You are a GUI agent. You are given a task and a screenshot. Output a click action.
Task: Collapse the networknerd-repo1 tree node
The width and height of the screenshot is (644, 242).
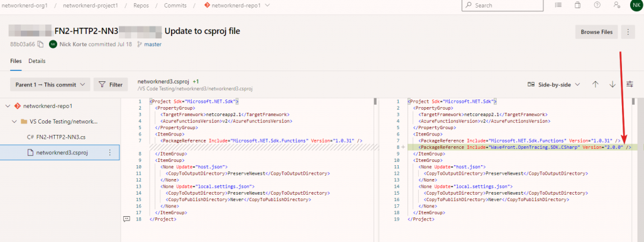pyautogui.click(x=8, y=106)
